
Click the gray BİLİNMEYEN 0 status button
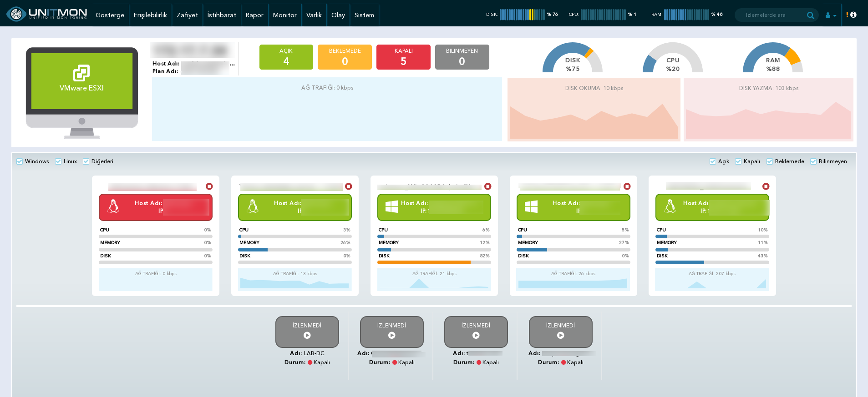(462, 57)
